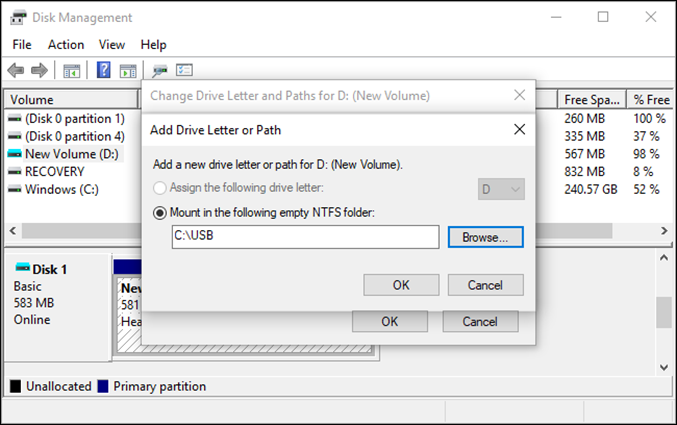Open the Action menu
Image resolution: width=677 pixels, height=425 pixels.
[66, 45]
